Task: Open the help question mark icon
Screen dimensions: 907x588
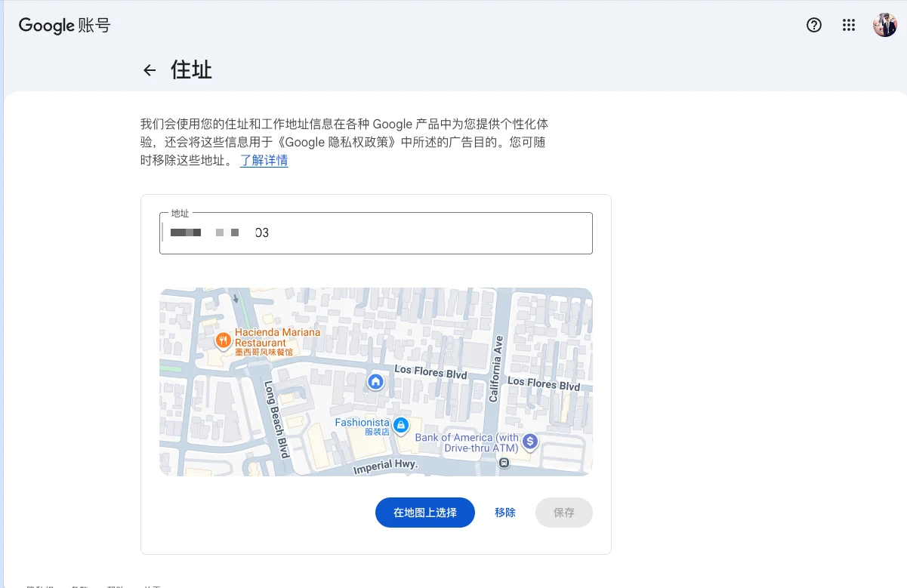Action: click(x=814, y=25)
